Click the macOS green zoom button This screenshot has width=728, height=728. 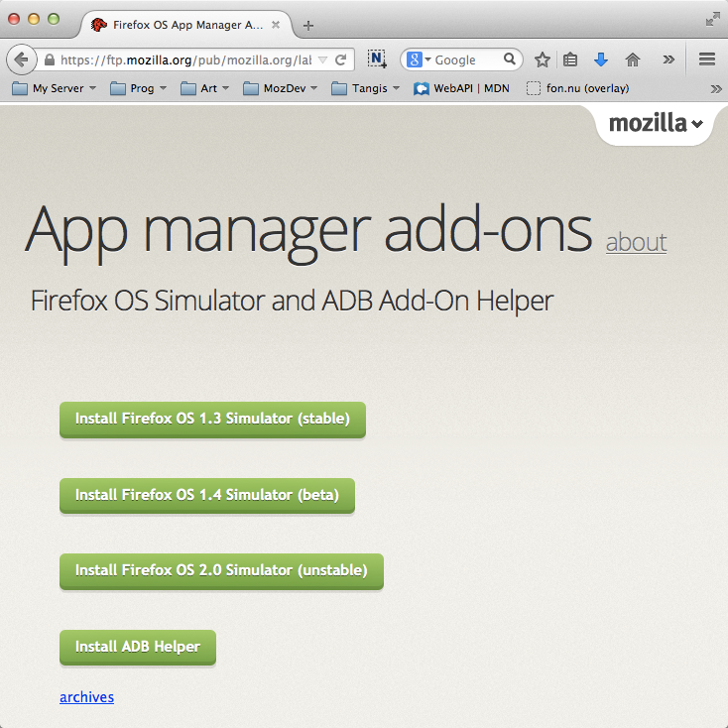pos(54,19)
